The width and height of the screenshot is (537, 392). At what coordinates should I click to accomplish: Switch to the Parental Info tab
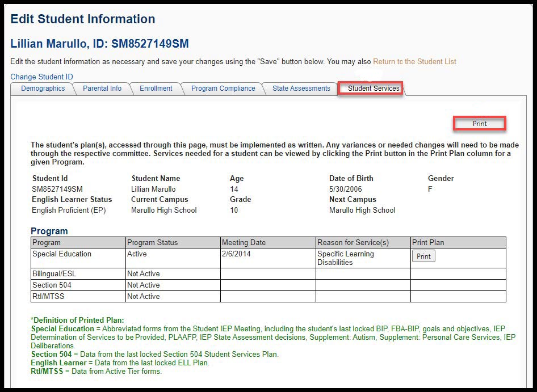point(102,88)
